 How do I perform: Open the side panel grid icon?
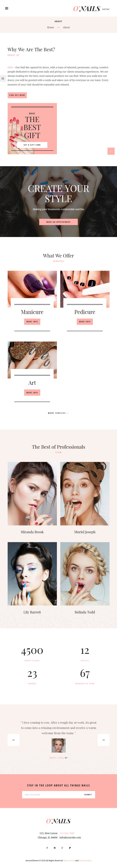(x=3, y=78)
